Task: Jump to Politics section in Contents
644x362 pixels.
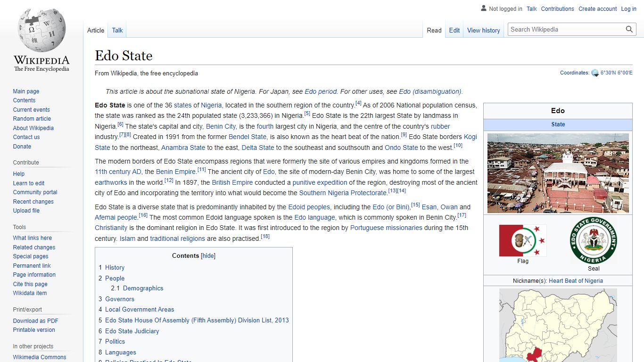Action: pyautogui.click(x=115, y=341)
